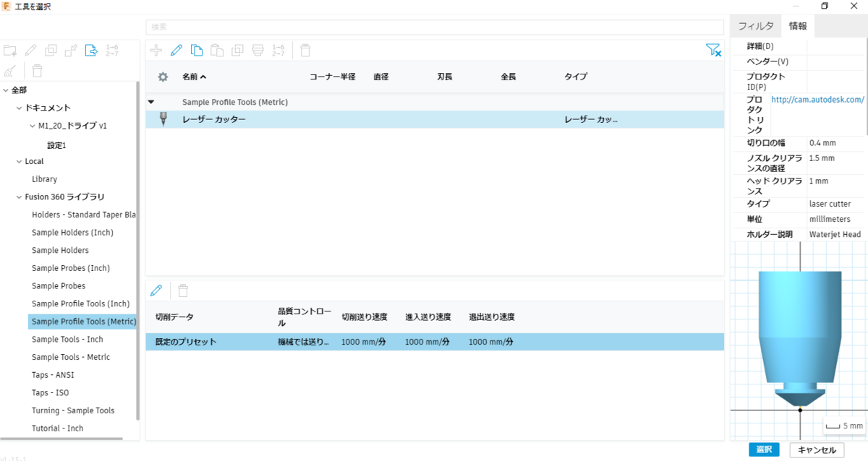Click the delete tool trash icon
The height and width of the screenshot is (461, 868).
coord(305,51)
